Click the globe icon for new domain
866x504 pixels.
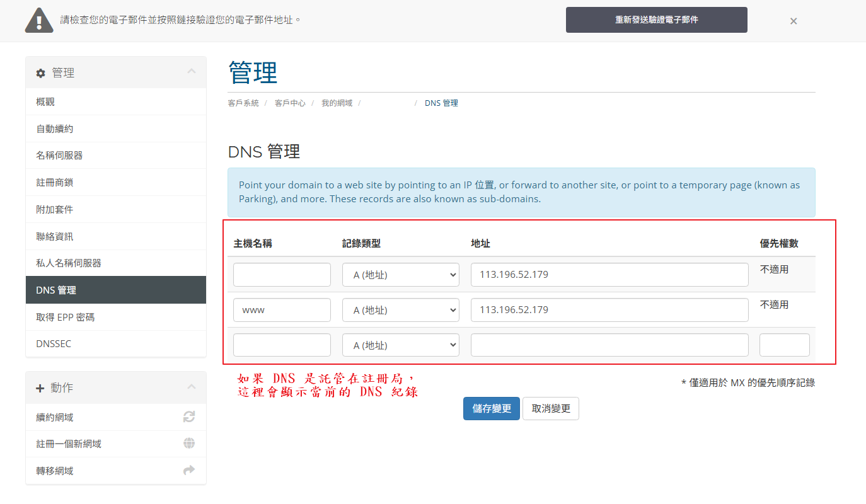pyautogui.click(x=189, y=444)
